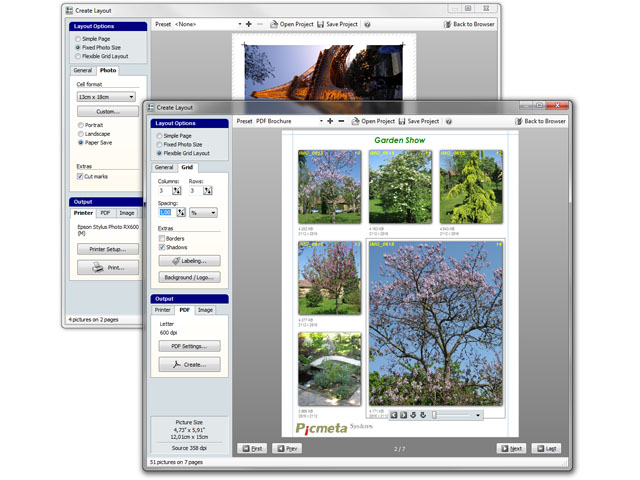Enable the Borders checkbox
This screenshot has height=480, width=640.
click(x=162, y=239)
